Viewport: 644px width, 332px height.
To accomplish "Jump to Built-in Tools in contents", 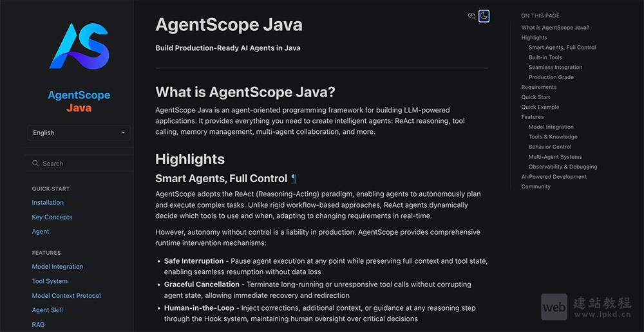I will pyautogui.click(x=545, y=57).
